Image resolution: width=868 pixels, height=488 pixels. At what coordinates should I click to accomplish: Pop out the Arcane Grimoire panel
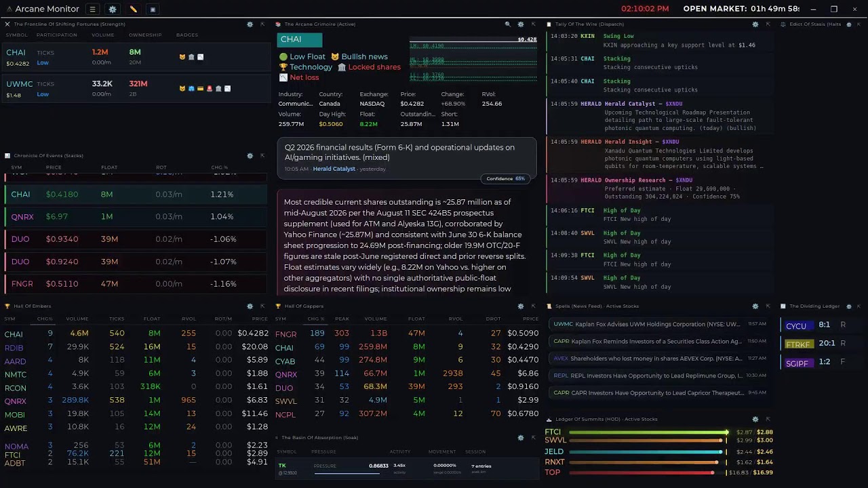point(533,24)
